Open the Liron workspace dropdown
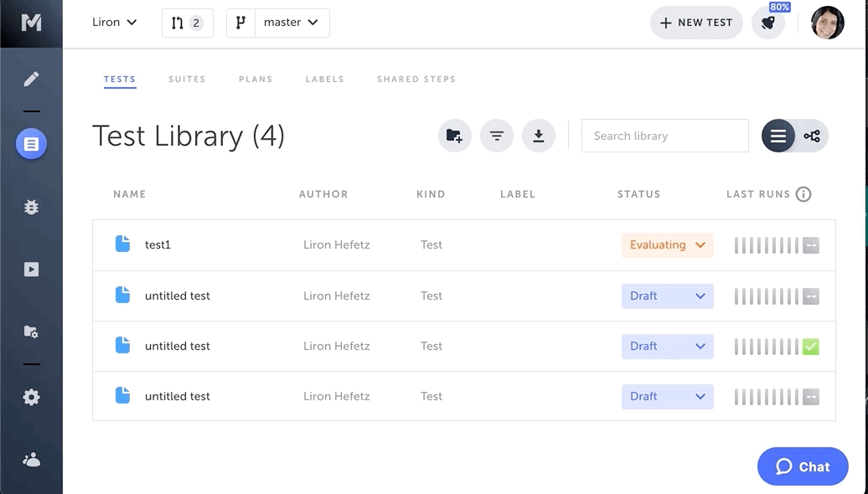The width and height of the screenshot is (868, 494). (114, 23)
